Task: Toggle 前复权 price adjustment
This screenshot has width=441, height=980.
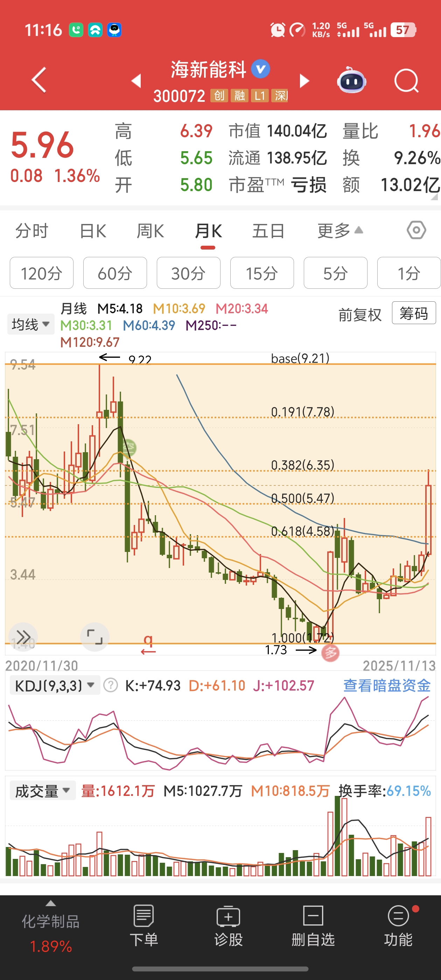Action: coord(360,314)
